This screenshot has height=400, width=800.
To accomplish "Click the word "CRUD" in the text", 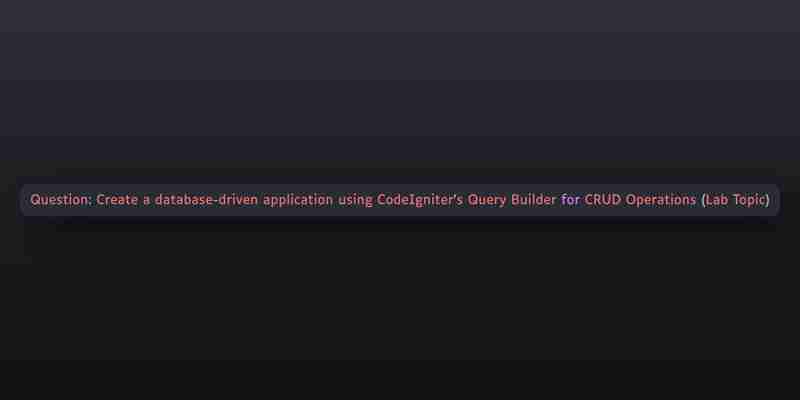I will (x=603, y=200).
